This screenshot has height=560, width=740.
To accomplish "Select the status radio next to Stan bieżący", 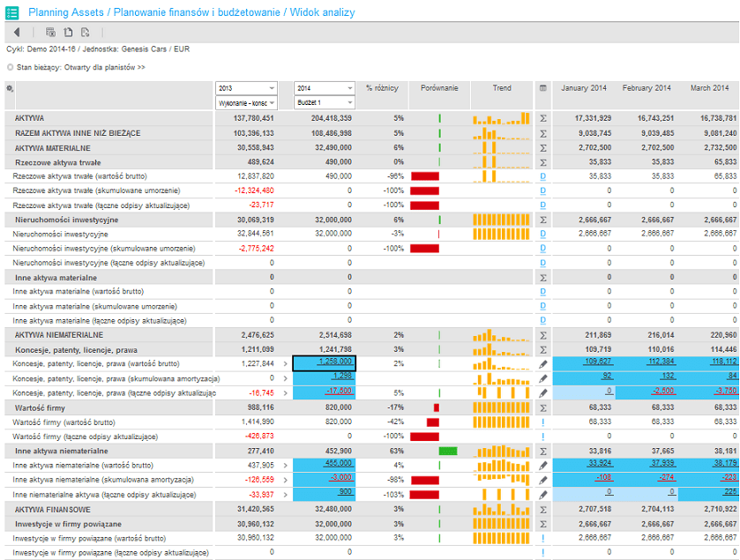I will click(11, 67).
